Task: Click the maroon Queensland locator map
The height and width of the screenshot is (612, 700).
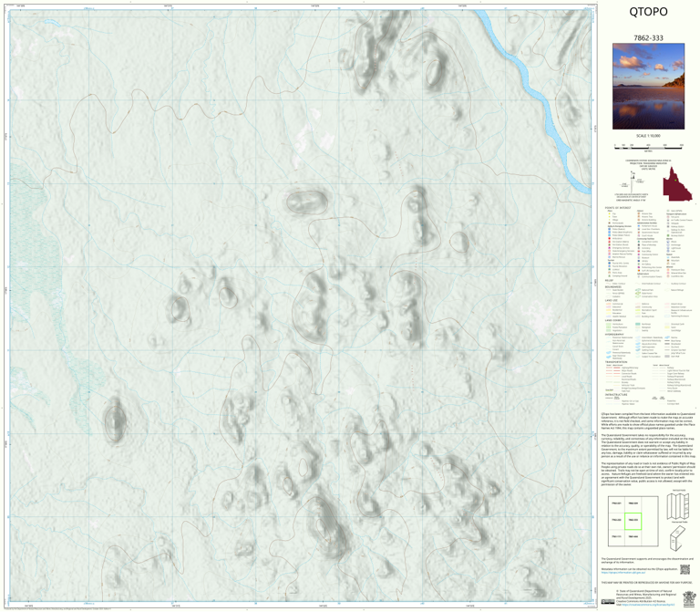Action: pyautogui.click(x=677, y=184)
